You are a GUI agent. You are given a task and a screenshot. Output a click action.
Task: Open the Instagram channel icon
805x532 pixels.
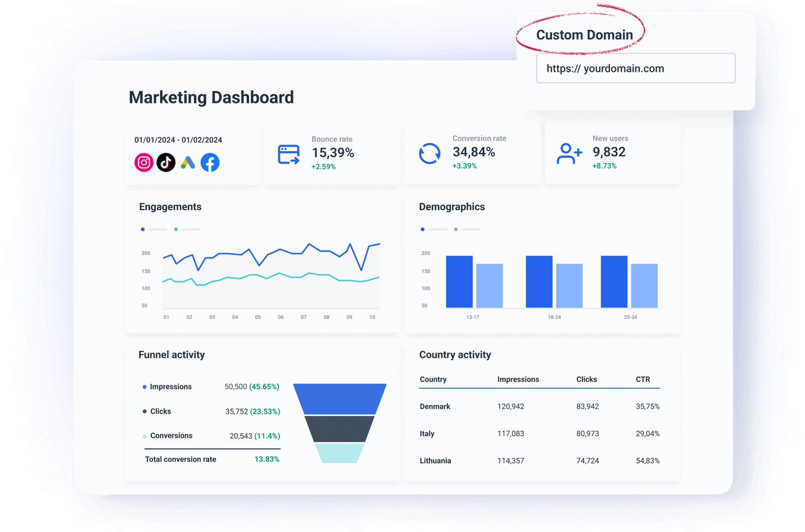coord(144,163)
